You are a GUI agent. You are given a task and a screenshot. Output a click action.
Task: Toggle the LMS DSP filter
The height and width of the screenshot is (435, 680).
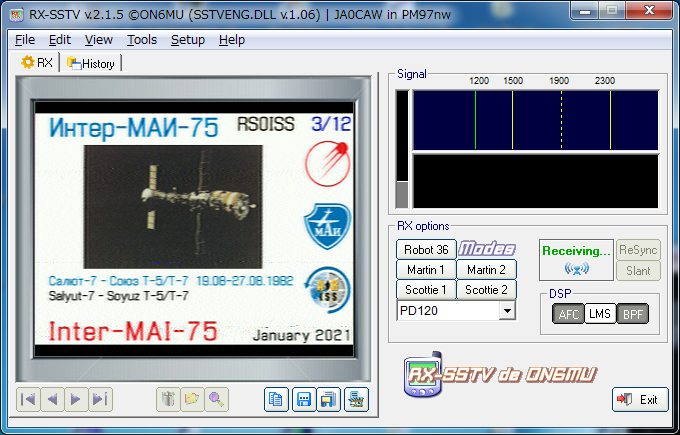(x=600, y=314)
